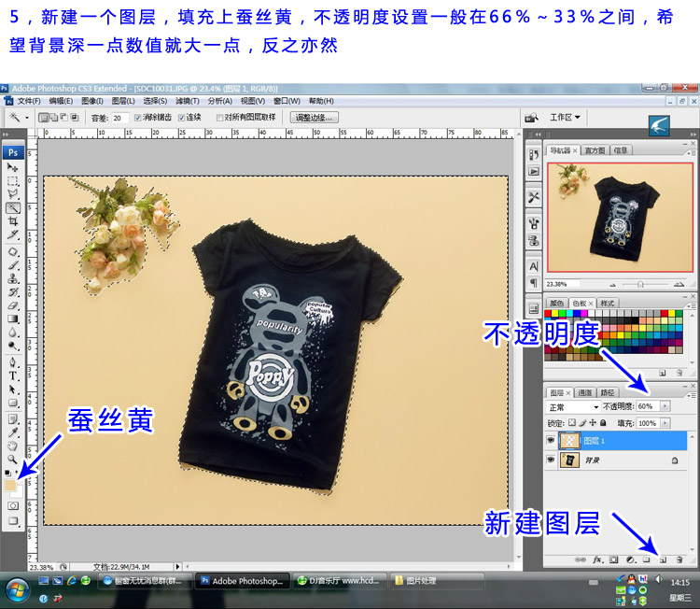Open the 滤镜(T) menu
The width and height of the screenshot is (700, 609).
coord(188,101)
